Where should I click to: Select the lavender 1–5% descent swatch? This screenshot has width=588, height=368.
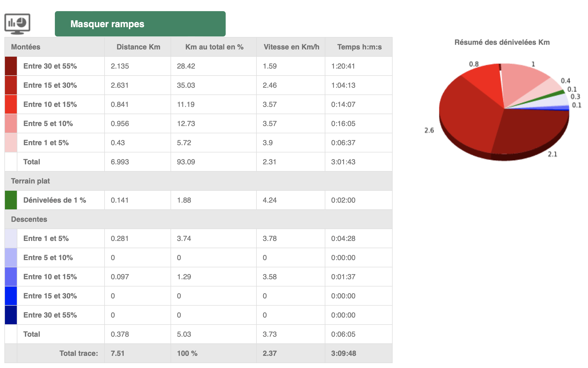click(11, 238)
